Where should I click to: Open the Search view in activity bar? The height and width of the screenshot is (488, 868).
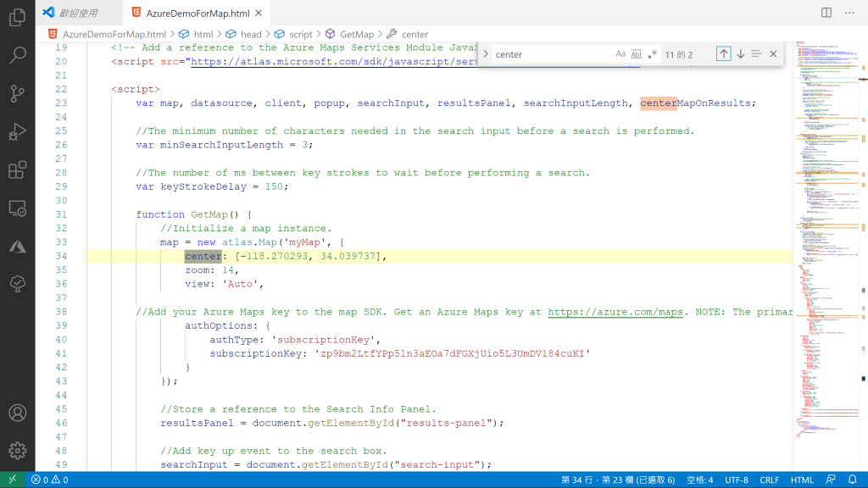(x=17, y=55)
